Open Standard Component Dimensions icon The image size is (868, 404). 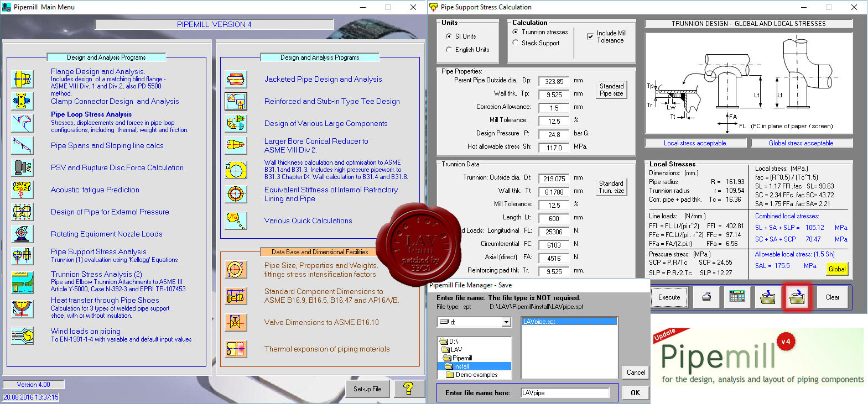(x=236, y=296)
